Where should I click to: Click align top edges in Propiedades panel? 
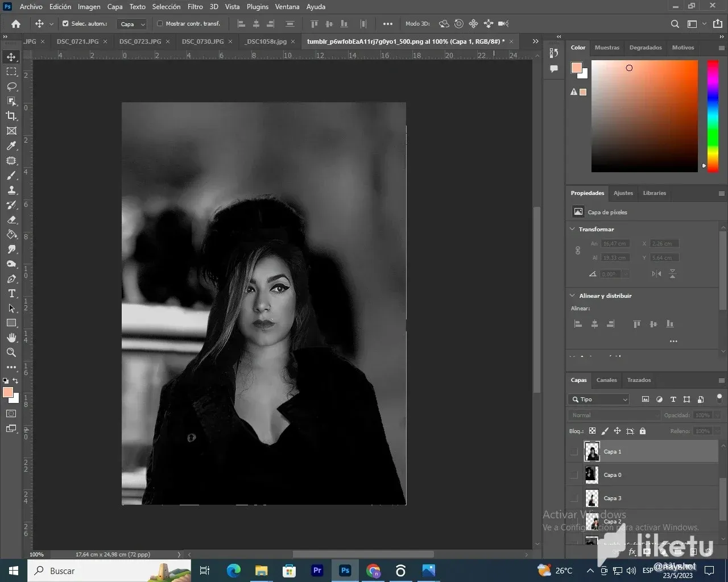point(637,324)
